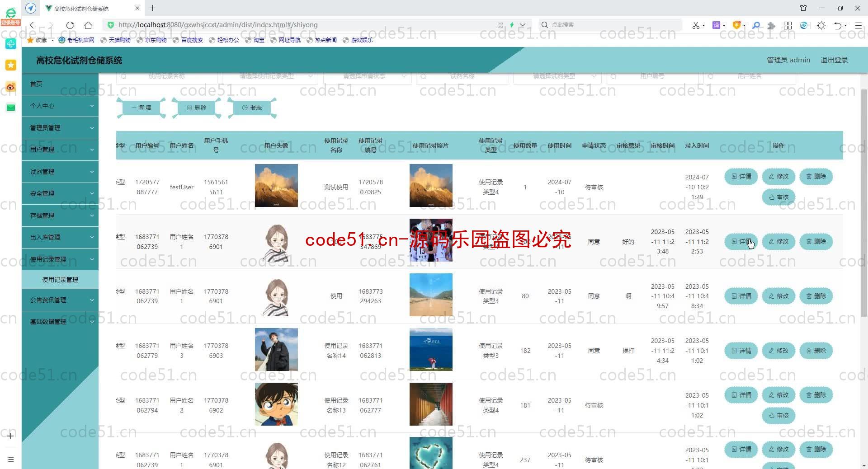Click the plus add icon in the left sidebar

pyautogui.click(x=11, y=436)
